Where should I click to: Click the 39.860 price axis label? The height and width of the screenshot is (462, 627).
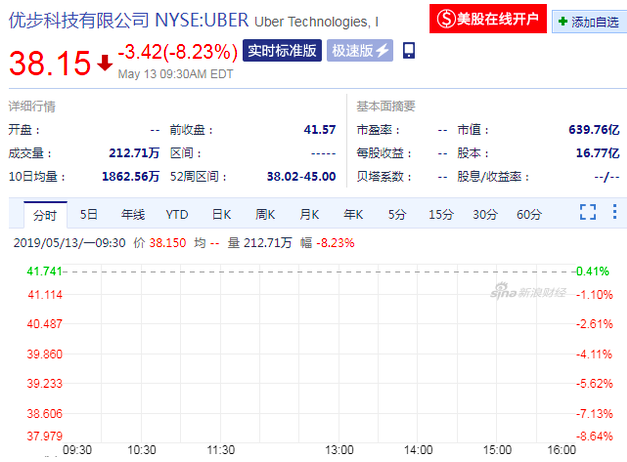44,354
